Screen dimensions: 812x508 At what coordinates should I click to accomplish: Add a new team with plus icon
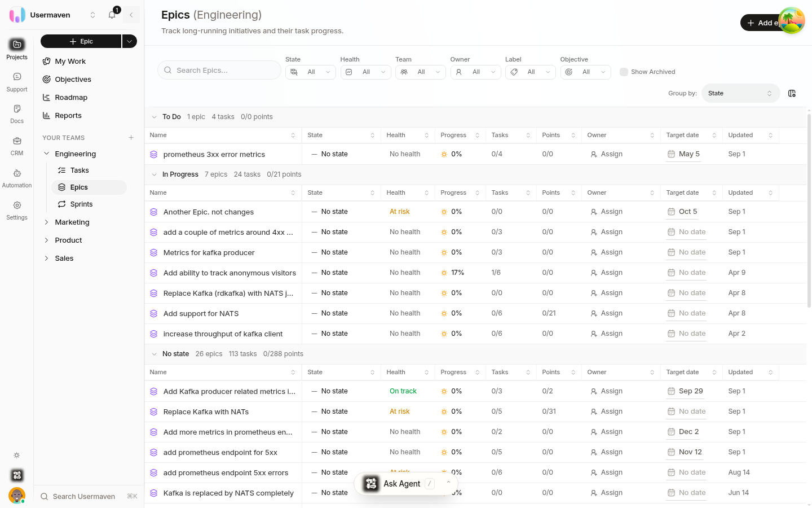coord(131,138)
